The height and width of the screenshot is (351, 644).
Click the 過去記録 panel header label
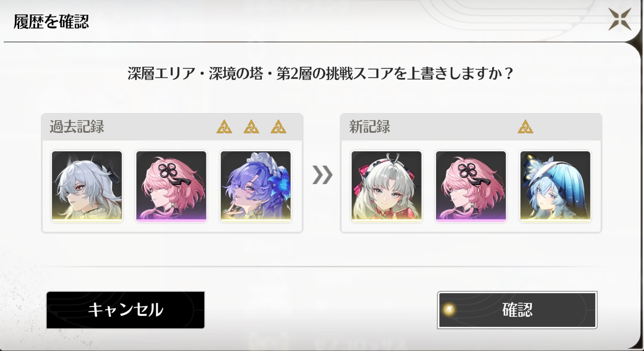[77, 127]
